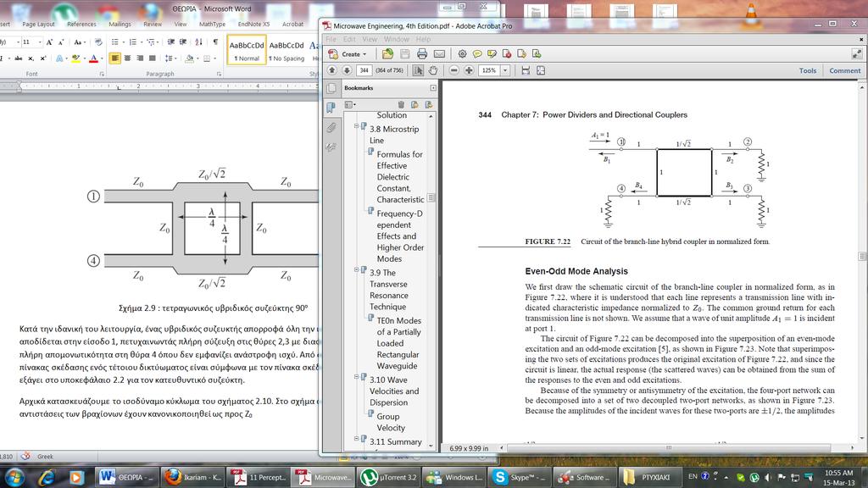Click the scrolling page fit-width icon
This screenshot has height=488, width=868.
point(526,70)
